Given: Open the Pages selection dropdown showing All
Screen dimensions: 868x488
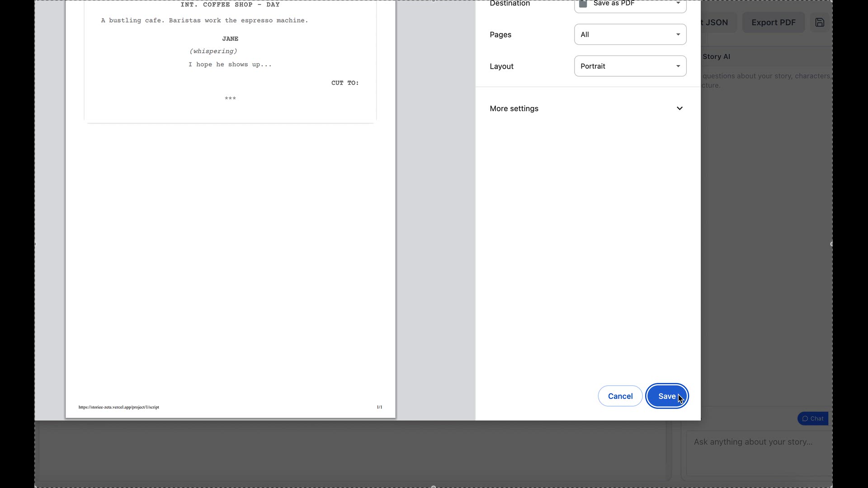Looking at the screenshot, I should click(630, 34).
